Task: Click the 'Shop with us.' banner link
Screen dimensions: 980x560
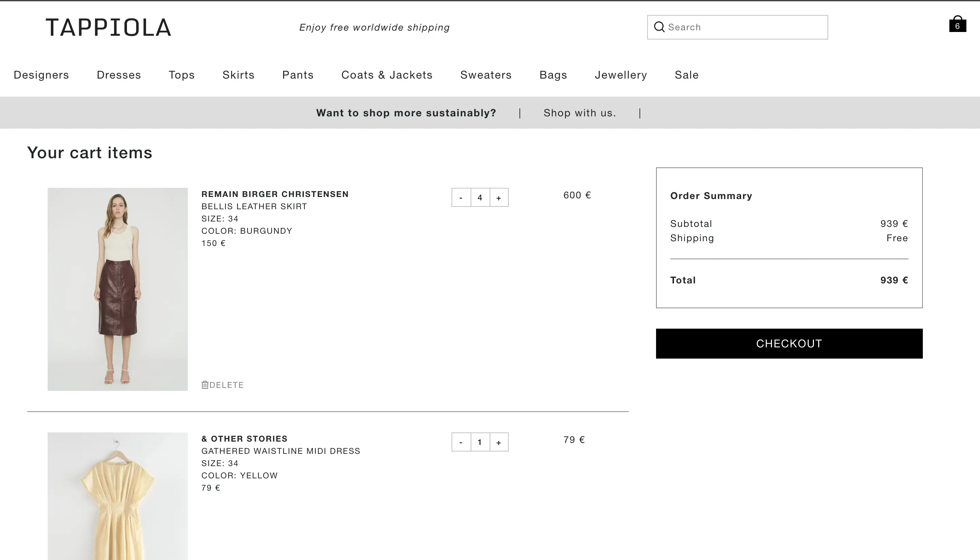Action: pyautogui.click(x=579, y=113)
